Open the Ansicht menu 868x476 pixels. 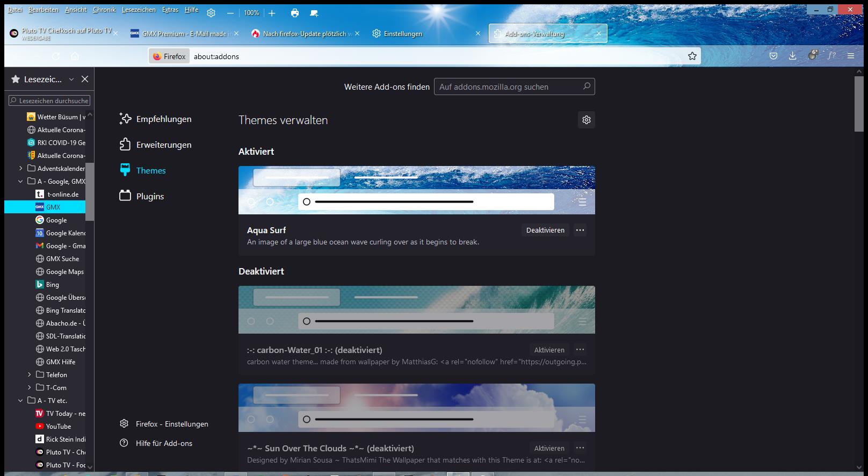point(76,10)
